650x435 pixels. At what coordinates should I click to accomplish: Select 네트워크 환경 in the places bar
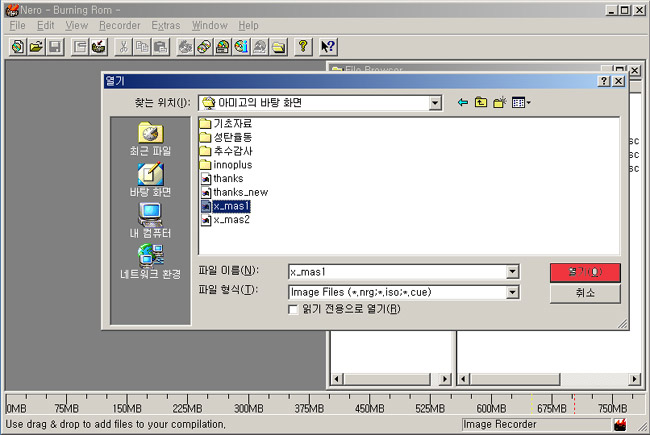click(150, 260)
